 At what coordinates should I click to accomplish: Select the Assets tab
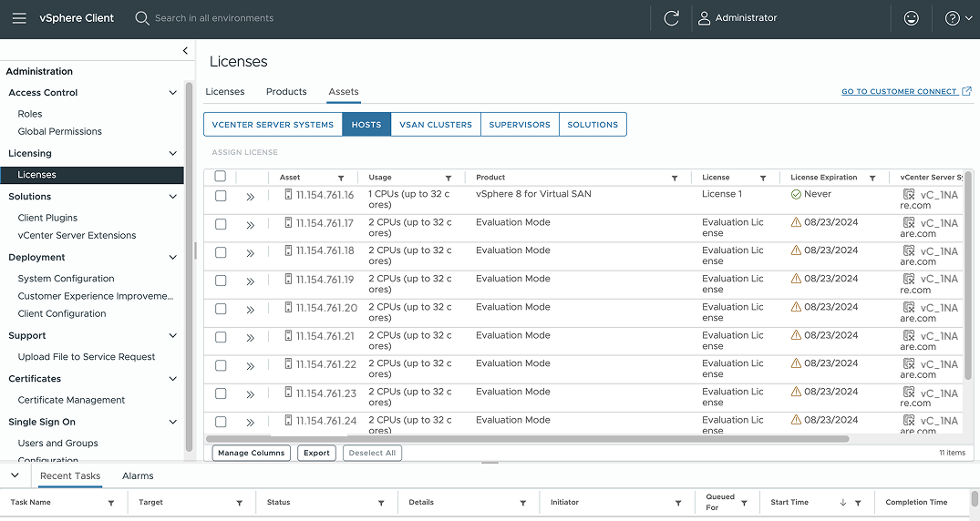tap(344, 91)
